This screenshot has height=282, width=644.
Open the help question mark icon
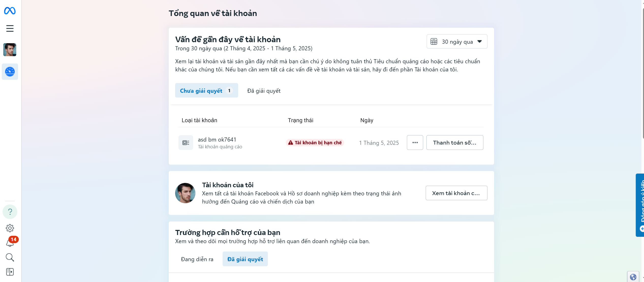pyautogui.click(x=10, y=212)
